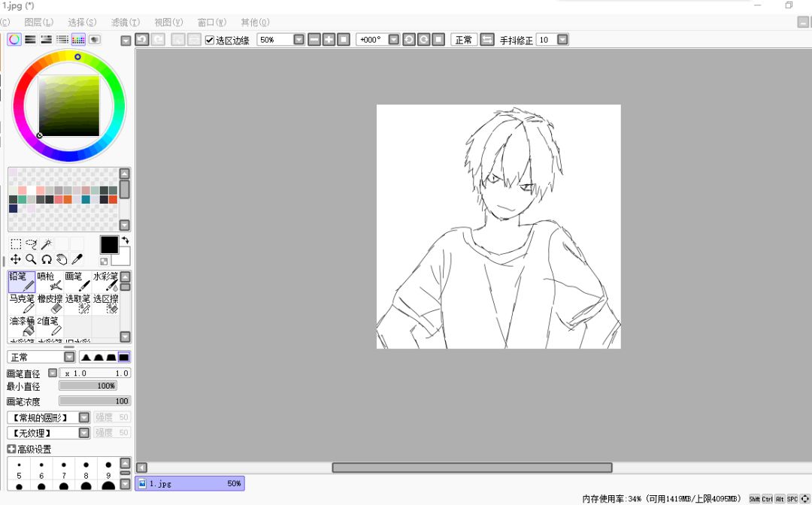Select the 选区擦 selection eraser tool
The height and width of the screenshot is (505, 812).
click(x=106, y=304)
